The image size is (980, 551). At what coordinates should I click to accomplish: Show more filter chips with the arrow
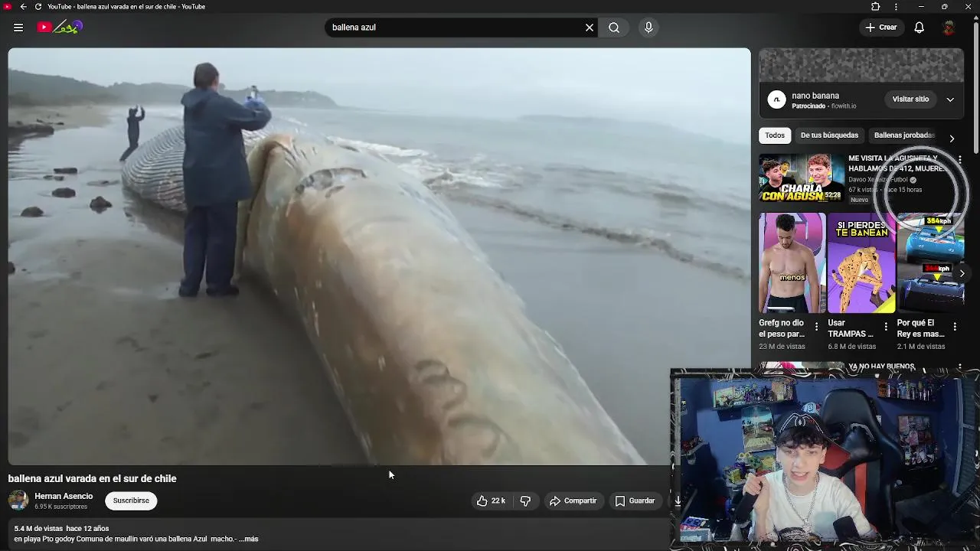coord(952,139)
